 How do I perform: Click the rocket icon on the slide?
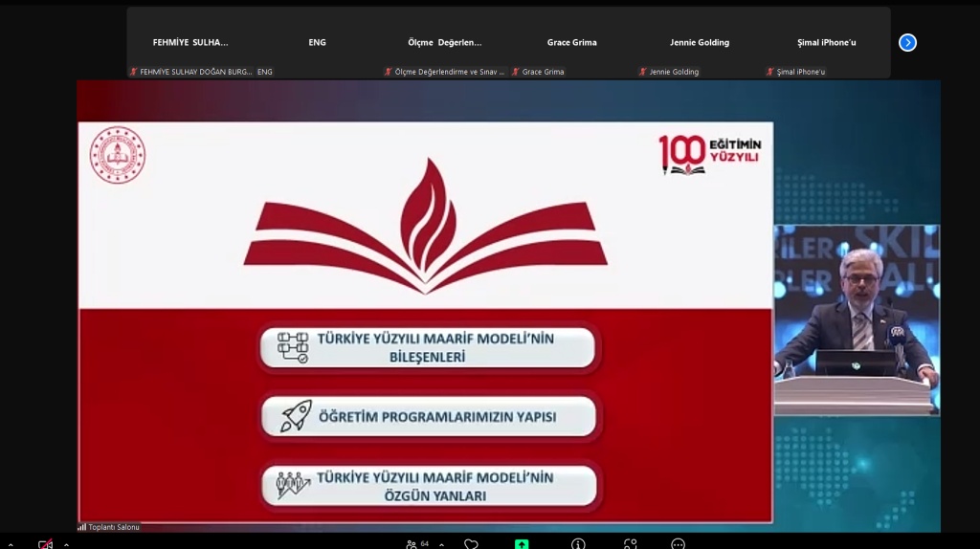click(x=295, y=416)
